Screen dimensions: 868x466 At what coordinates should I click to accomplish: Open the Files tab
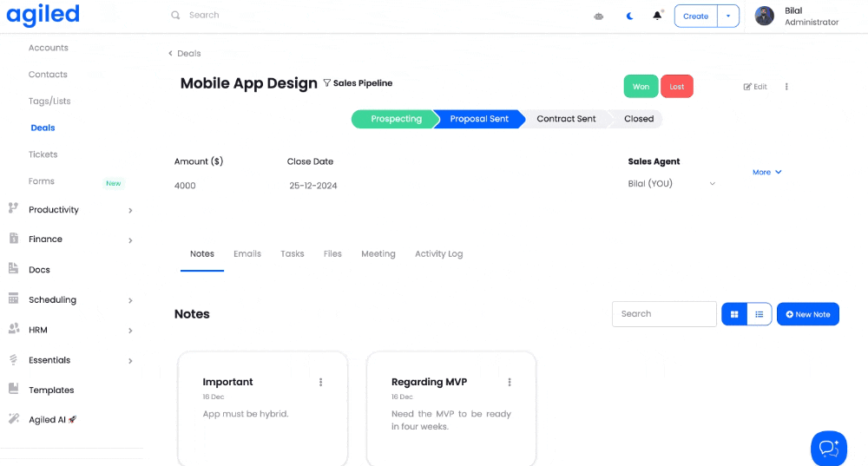pos(332,254)
